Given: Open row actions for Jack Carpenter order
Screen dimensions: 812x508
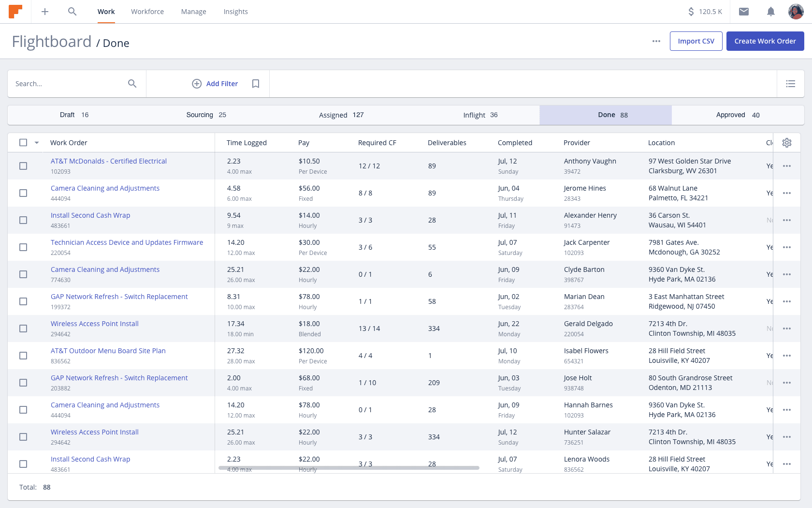Looking at the screenshot, I should click(787, 247).
